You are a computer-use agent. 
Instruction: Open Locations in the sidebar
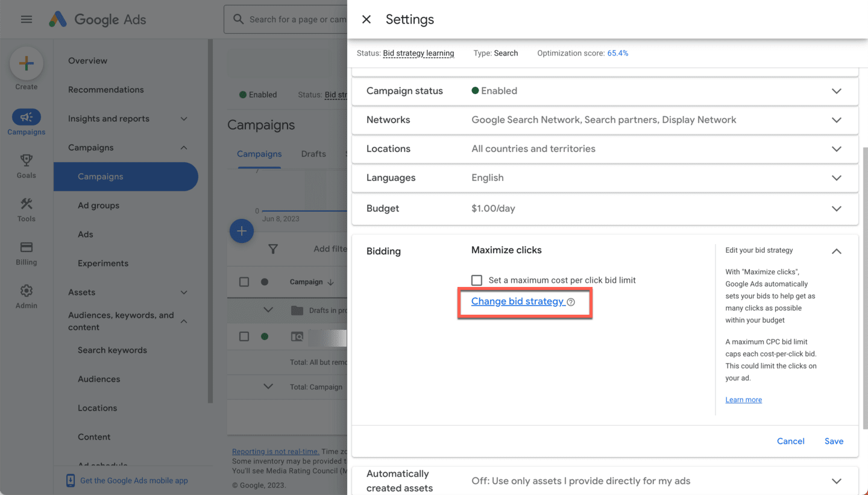tap(97, 408)
